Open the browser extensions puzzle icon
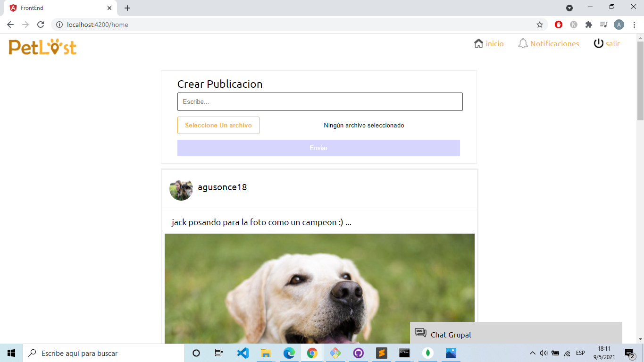This screenshot has width=644, height=362. pos(588,25)
